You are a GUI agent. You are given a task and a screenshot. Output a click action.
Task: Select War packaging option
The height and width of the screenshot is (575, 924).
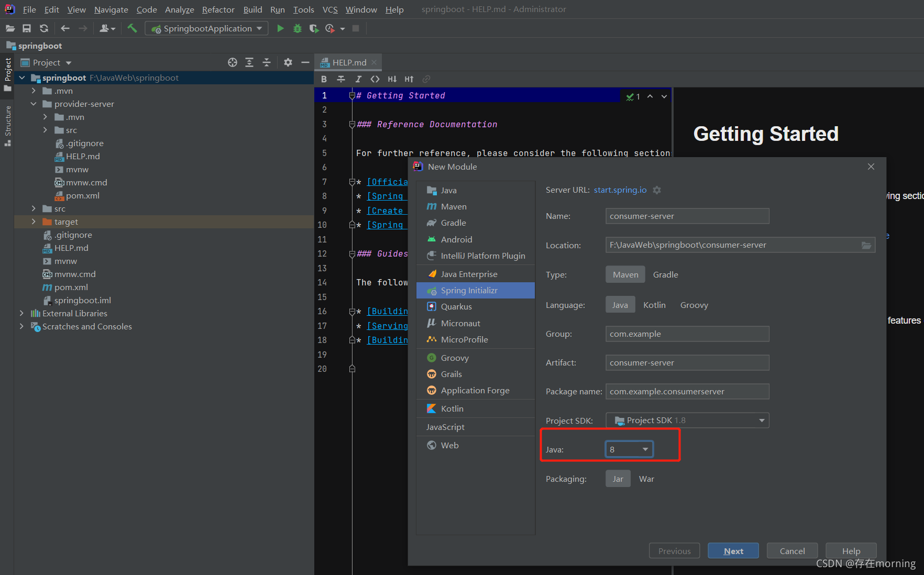pos(646,479)
